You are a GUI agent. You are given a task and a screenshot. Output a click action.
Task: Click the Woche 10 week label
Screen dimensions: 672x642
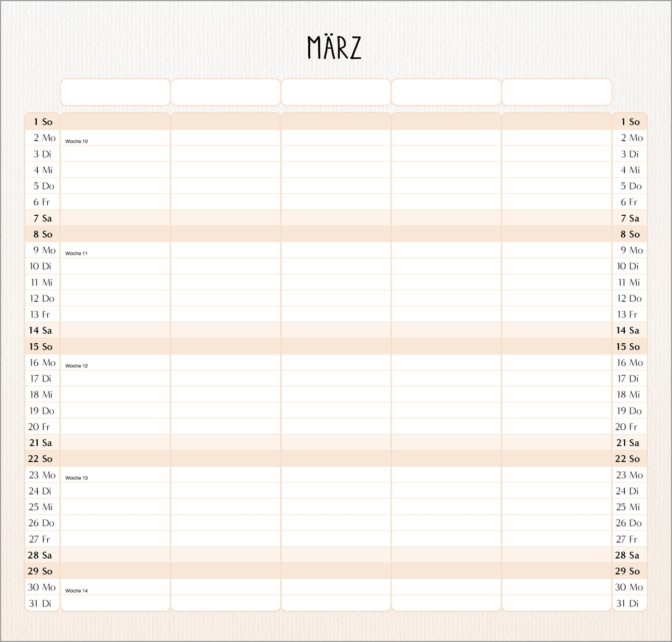[77, 141]
